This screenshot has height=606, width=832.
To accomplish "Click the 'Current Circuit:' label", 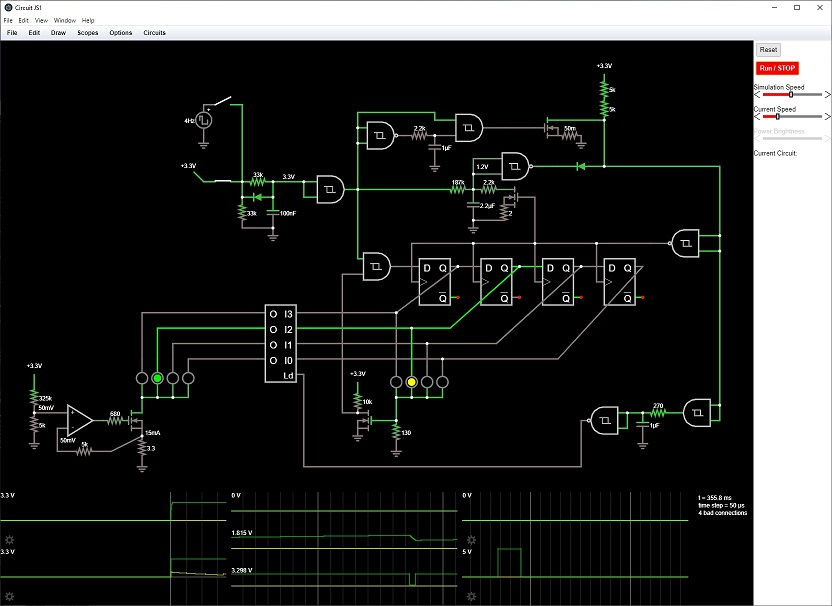I will pyautogui.click(x=775, y=153).
